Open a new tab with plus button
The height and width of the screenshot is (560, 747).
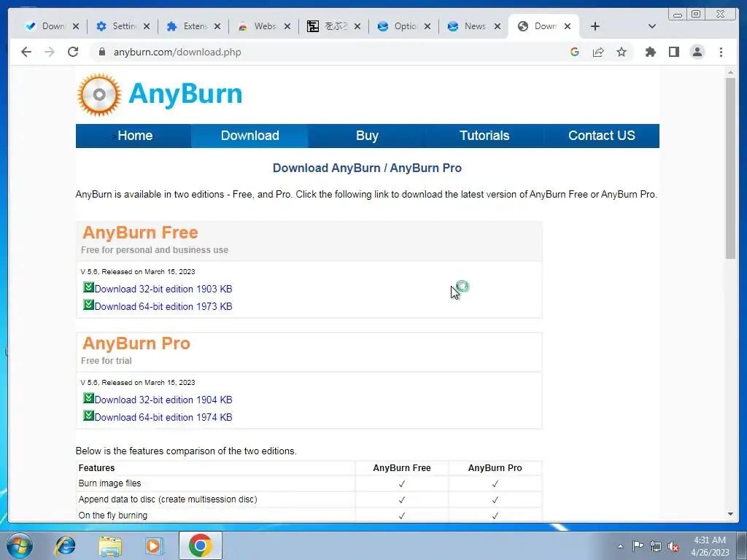(x=595, y=26)
